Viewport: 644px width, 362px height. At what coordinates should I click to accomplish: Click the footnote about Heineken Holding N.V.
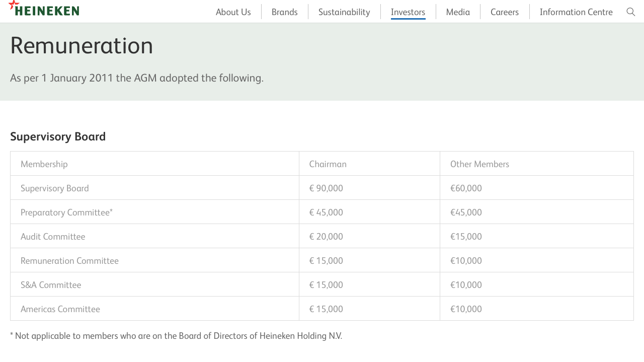click(x=176, y=336)
